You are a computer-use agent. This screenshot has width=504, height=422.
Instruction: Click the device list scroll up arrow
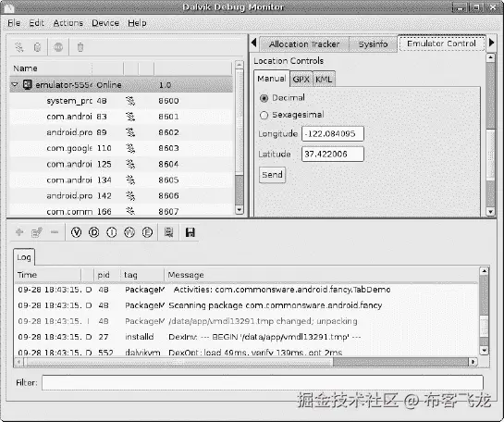pyautogui.click(x=240, y=65)
